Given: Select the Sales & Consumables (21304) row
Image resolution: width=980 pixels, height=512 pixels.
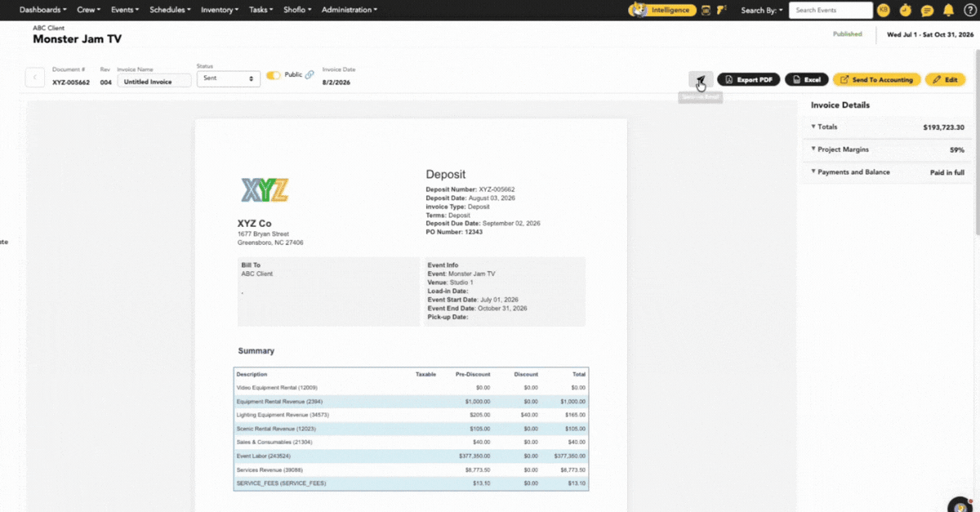Looking at the screenshot, I should [x=411, y=442].
